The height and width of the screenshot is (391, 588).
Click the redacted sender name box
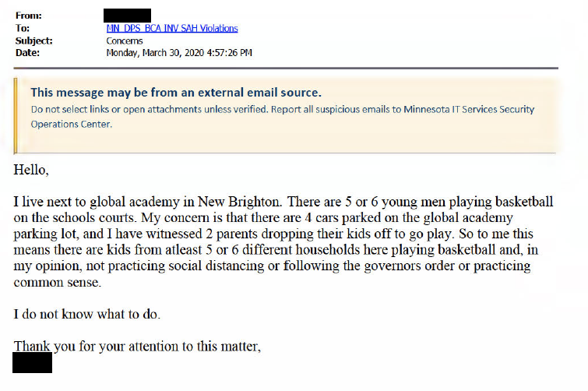128,16
